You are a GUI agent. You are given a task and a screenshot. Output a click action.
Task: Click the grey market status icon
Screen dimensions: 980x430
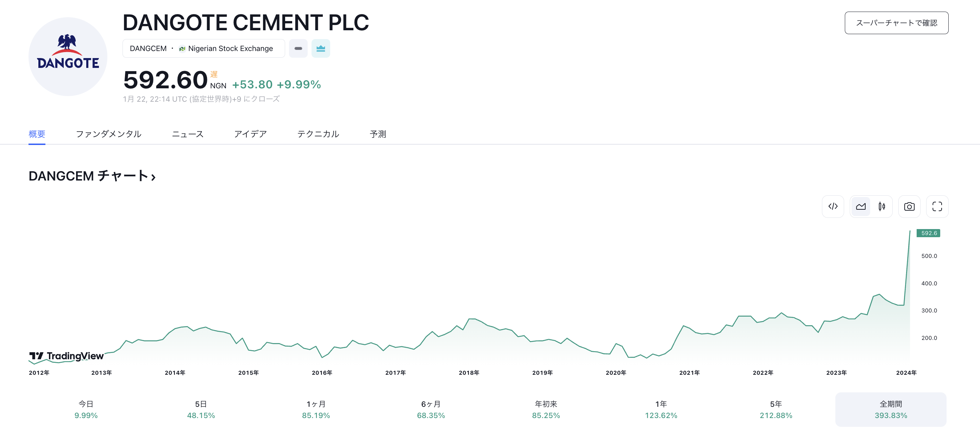(x=298, y=48)
